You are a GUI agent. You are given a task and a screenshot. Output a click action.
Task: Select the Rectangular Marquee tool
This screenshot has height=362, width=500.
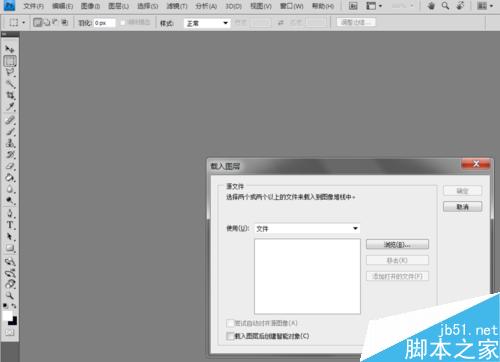(10, 61)
